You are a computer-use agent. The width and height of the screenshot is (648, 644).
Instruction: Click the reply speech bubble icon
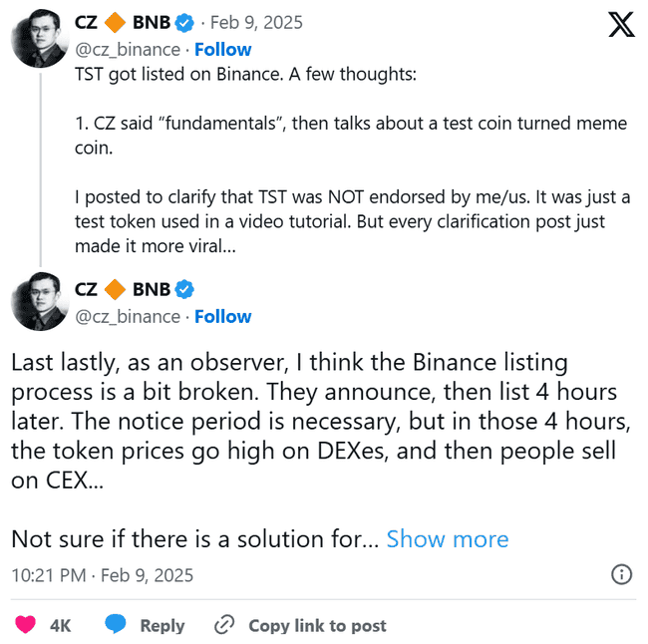pos(117,625)
